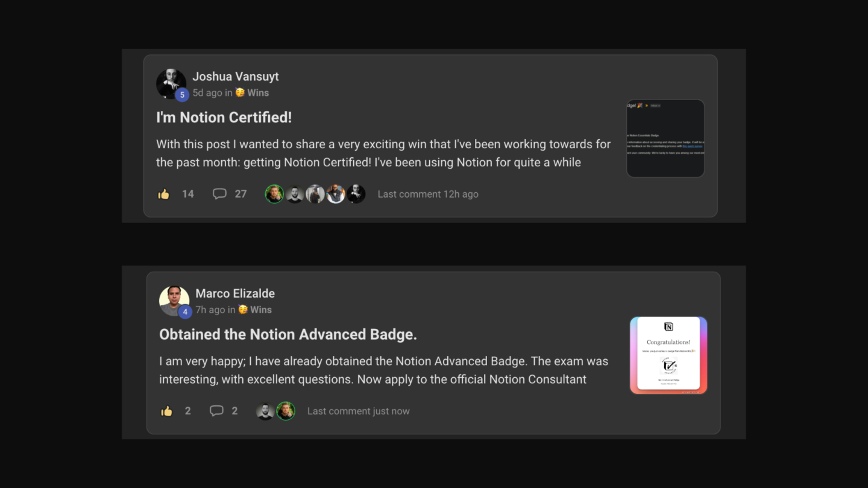Click the first commenter avatar on Joshua's post
The height and width of the screenshot is (488, 868).
coord(274,194)
